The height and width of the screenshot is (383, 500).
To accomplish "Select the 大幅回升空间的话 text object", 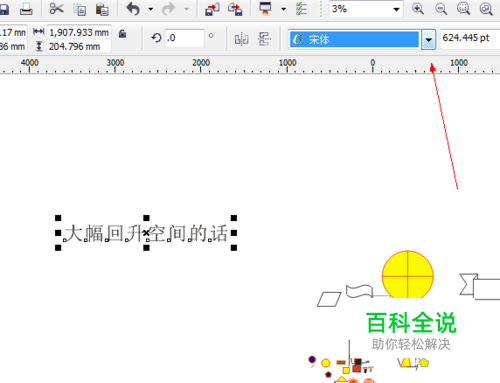I will pyautogui.click(x=146, y=233).
